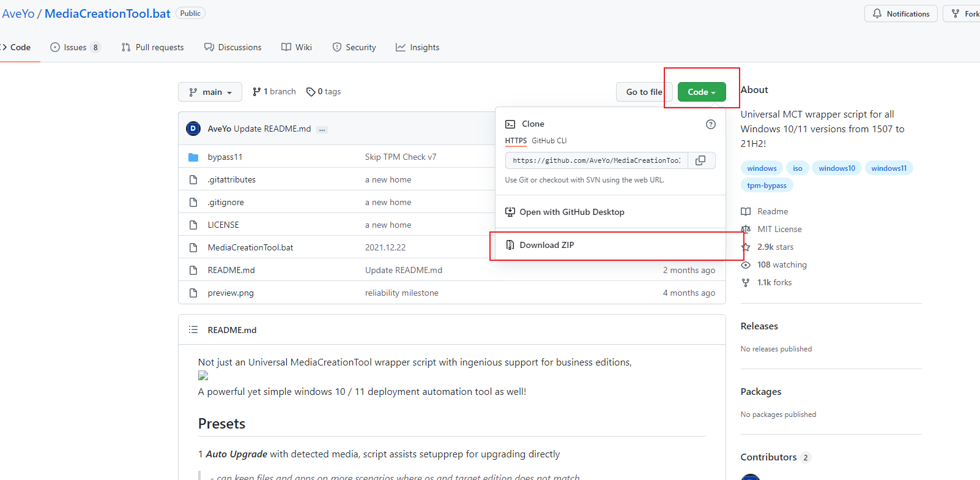This screenshot has width=980, height=480.
Task: Open the README.md file in list
Action: [x=231, y=271]
